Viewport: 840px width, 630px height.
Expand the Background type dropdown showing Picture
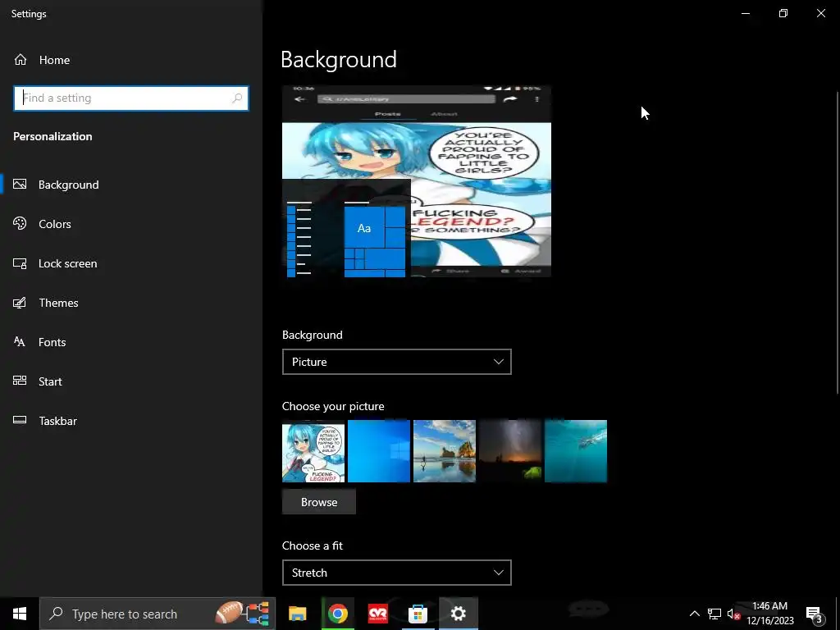(x=397, y=362)
